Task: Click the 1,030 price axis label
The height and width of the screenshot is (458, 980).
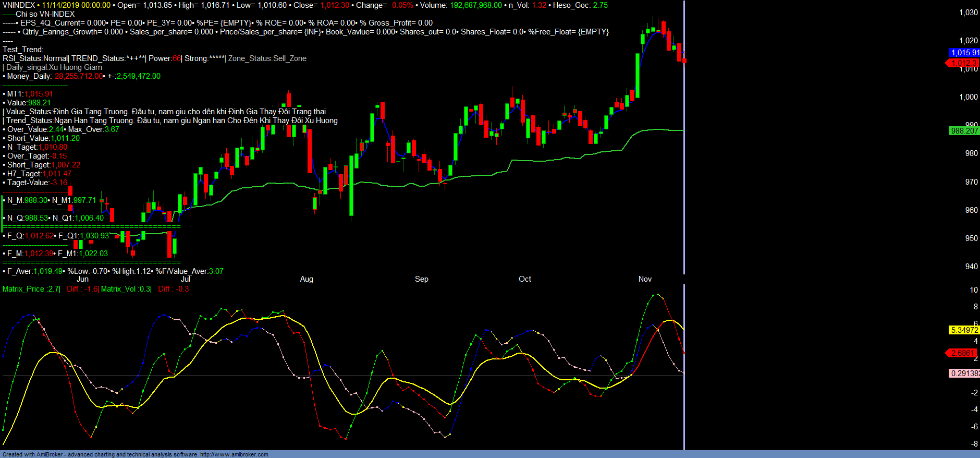Action: (968, 13)
